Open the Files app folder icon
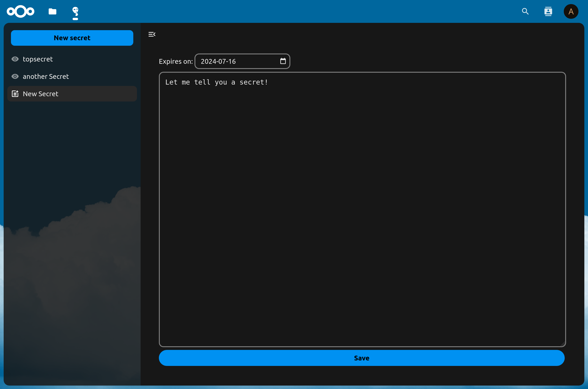 52,11
